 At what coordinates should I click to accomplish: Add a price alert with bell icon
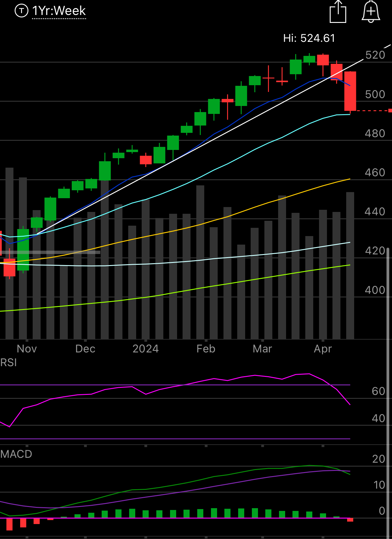[x=371, y=12]
